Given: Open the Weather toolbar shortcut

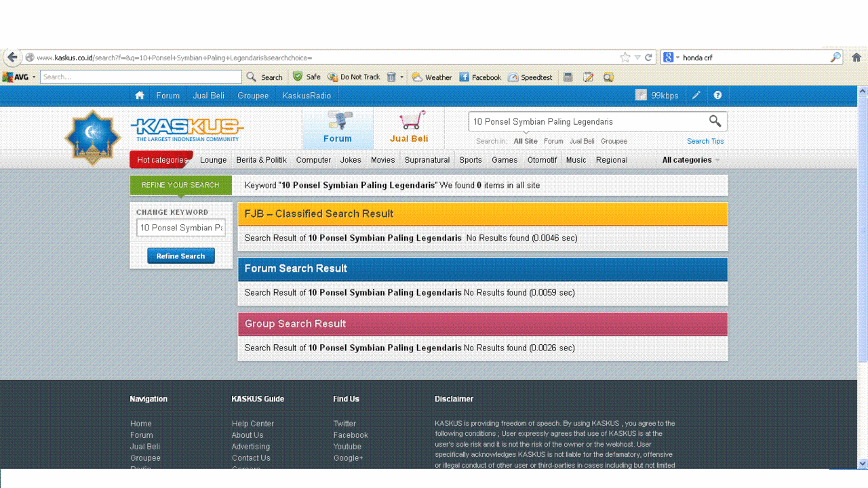Looking at the screenshot, I should (432, 77).
